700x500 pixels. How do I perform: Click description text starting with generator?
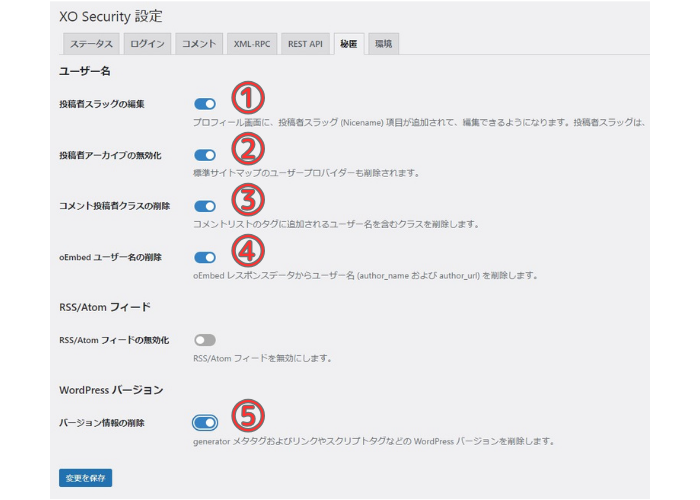[374, 442]
